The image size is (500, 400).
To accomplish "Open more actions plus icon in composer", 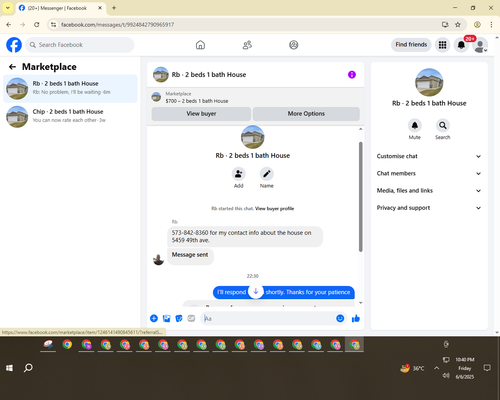I will (154, 319).
